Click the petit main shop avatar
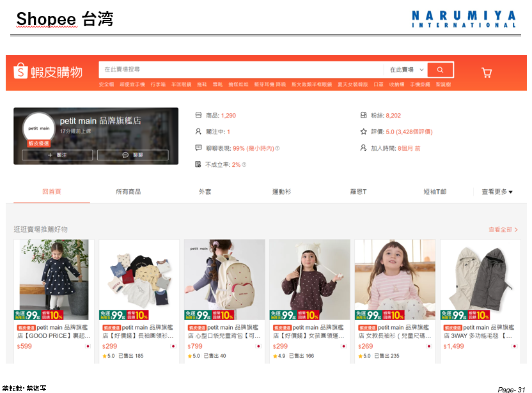 coord(39,128)
